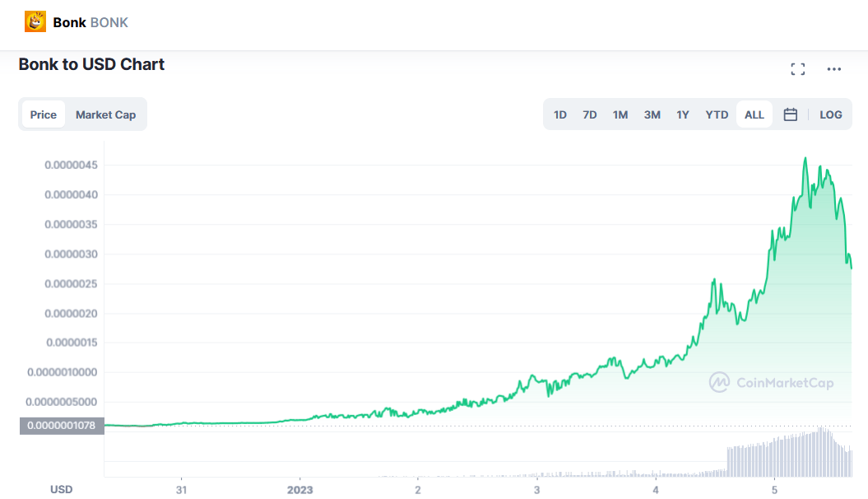The height and width of the screenshot is (499, 868).
Task: Toggle LOG scale on chart
Action: (831, 114)
